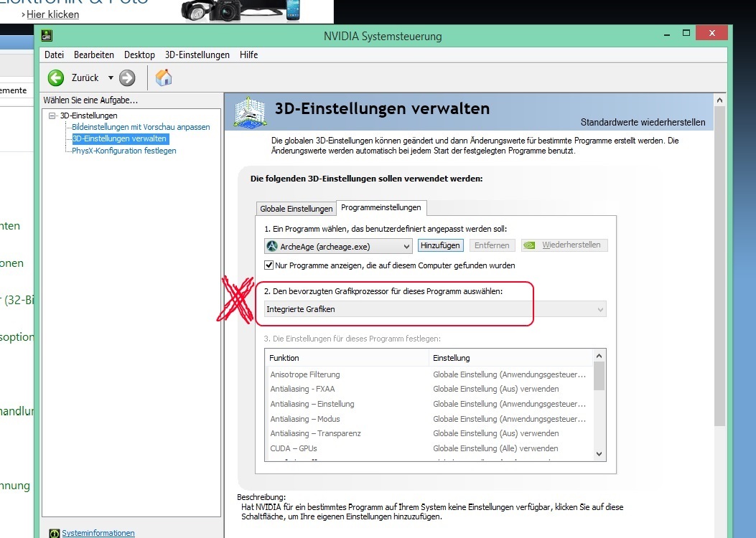
Task: Select the Antialiasing – Transparenz row
Action: [429, 433]
